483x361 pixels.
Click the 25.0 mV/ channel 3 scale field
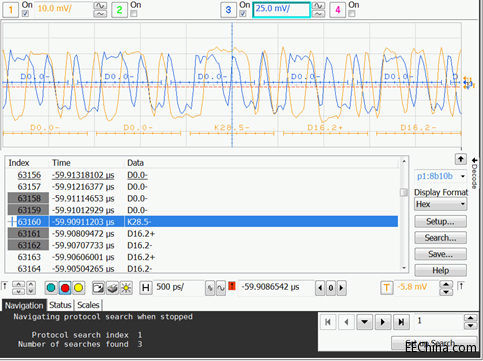click(x=282, y=10)
